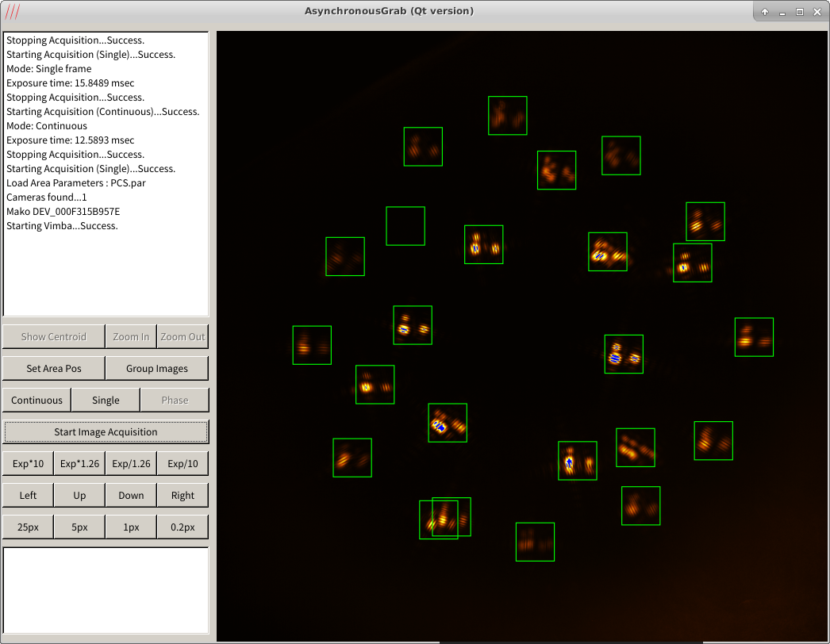Move area Left

pyautogui.click(x=28, y=496)
